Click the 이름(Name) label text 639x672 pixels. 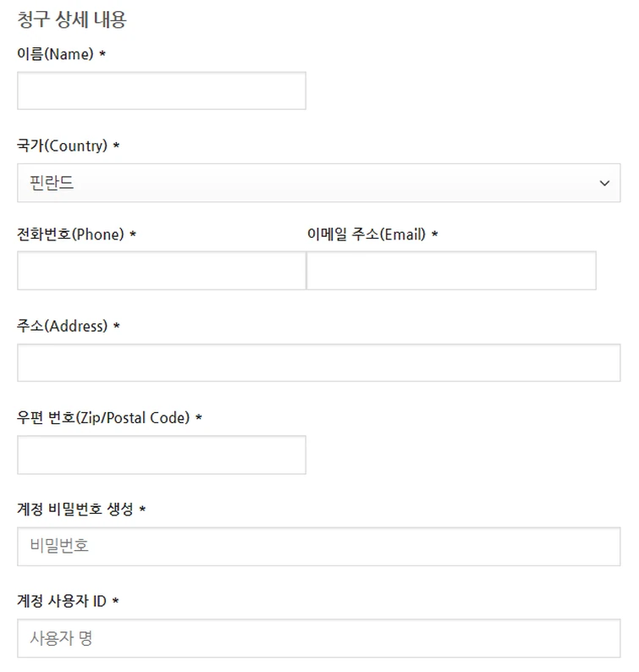55,54
